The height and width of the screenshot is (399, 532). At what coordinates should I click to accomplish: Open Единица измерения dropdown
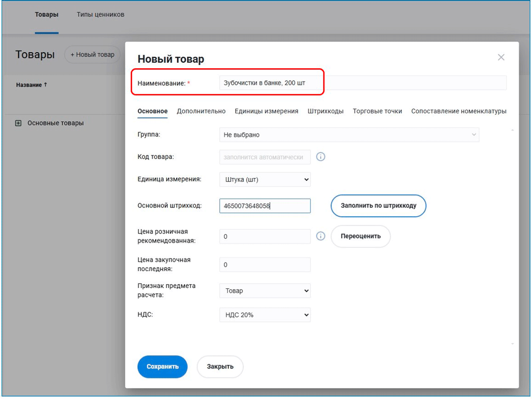[x=264, y=180]
